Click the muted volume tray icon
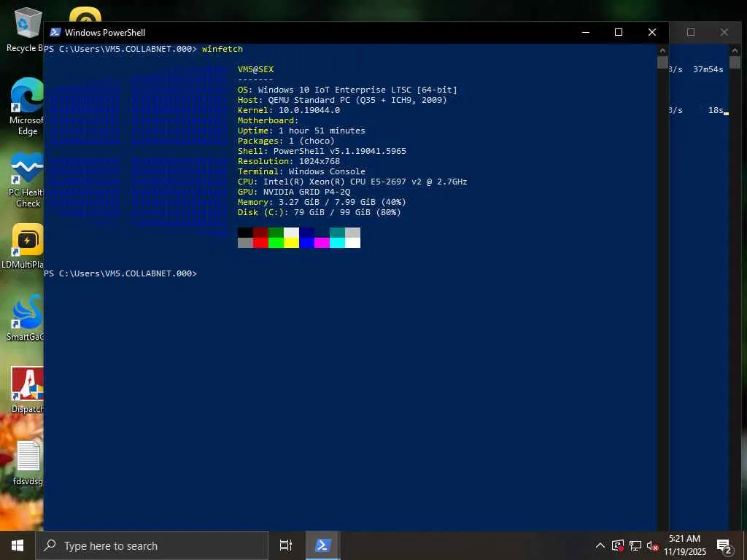747x560 pixels. [652, 545]
